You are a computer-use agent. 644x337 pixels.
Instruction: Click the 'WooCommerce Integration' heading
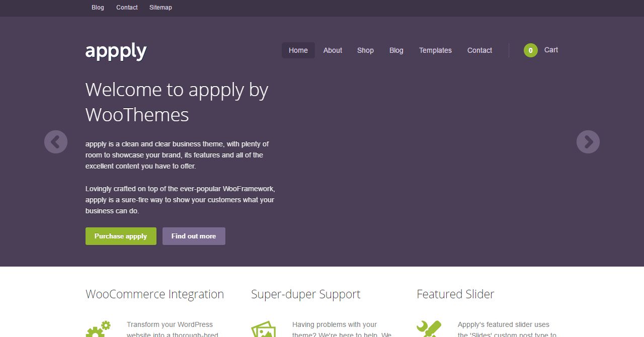[x=155, y=294]
